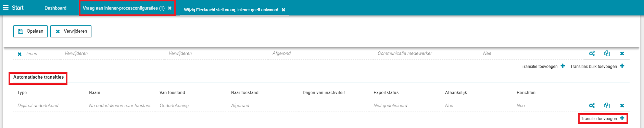Switch to Vraag aan inlener-procesconfiguraties tab
The image size is (644, 128).
pos(124,8)
